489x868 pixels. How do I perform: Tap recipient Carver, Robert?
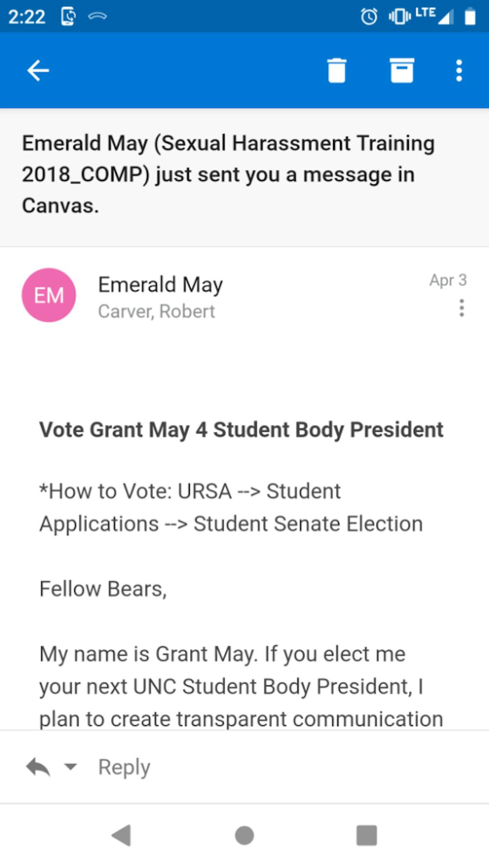pyautogui.click(x=156, y=311)
